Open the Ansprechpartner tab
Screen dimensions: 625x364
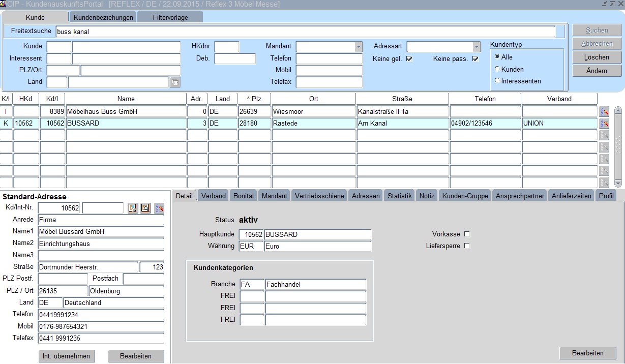520,196
